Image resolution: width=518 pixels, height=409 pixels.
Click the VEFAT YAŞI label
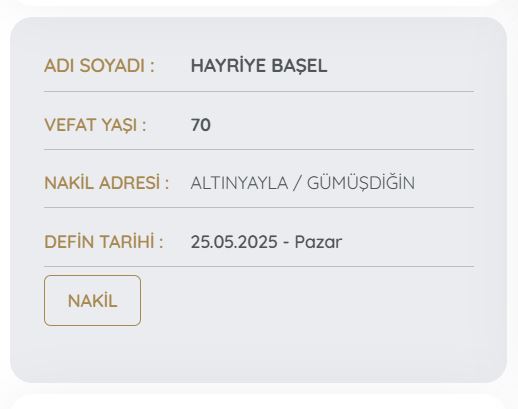95,125
